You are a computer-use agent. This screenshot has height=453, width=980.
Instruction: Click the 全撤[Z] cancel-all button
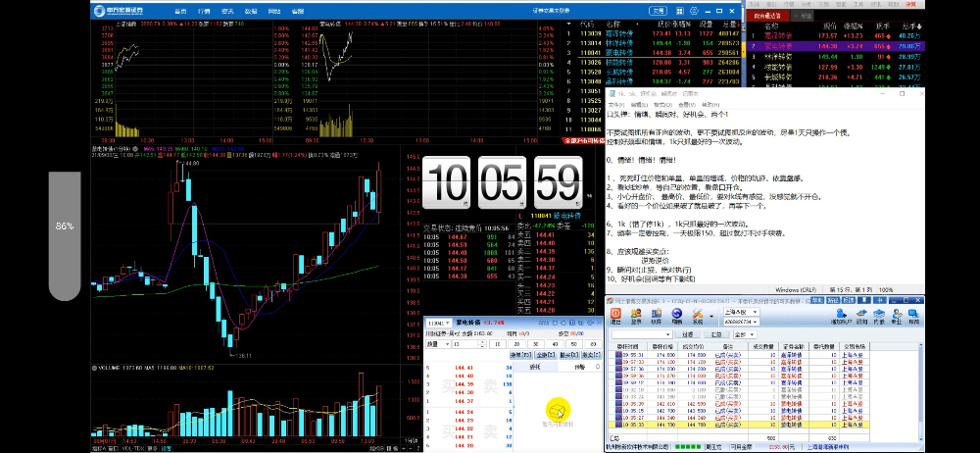pyautogui.click(x=546, y=355)
